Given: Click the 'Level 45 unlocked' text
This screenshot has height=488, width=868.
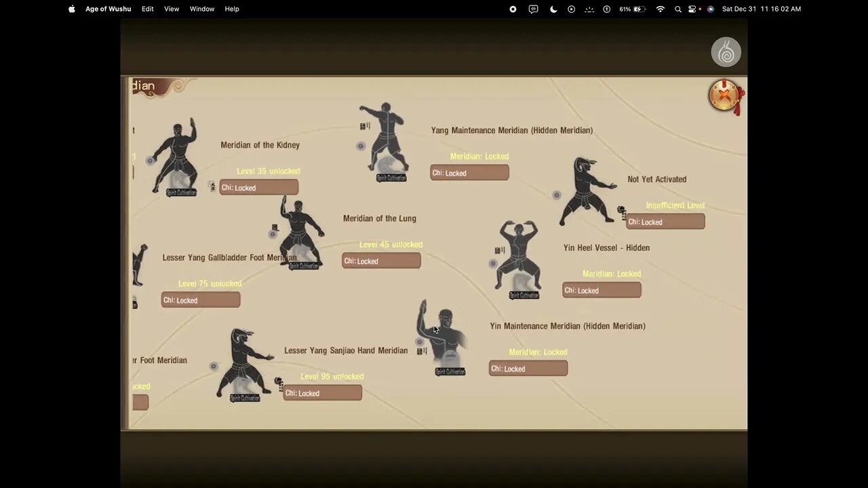Looking at the screenshot, I should pos(391,245).
